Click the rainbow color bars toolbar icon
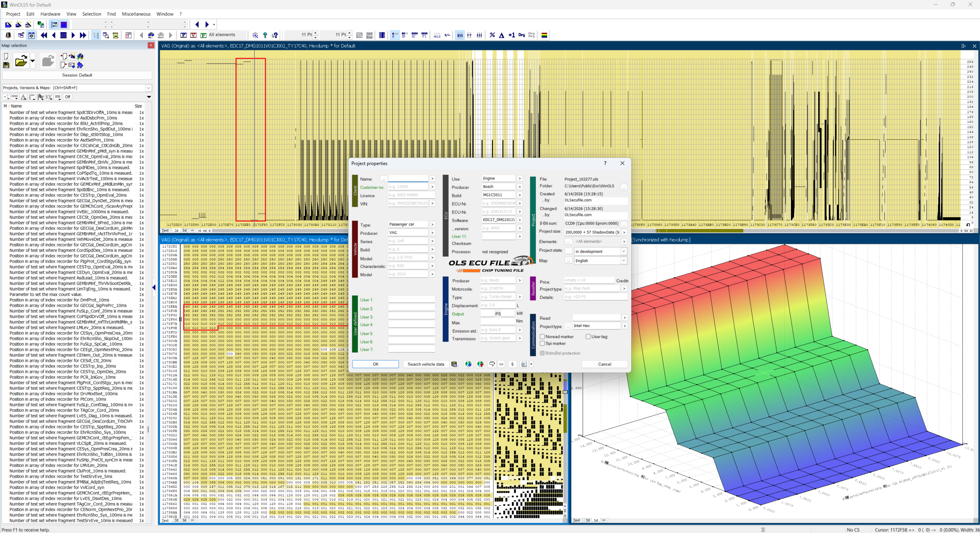 click(x=544, y=35)
